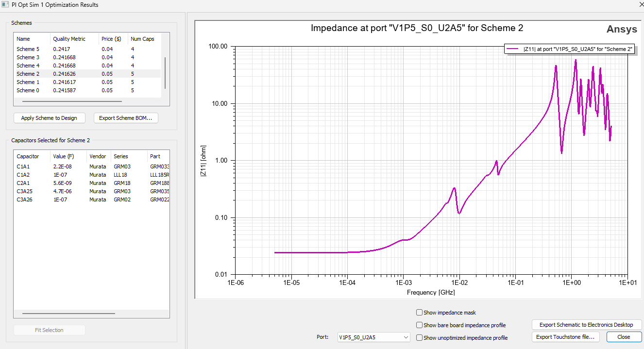Image resolution: width=644 pixels, height=349 pixels.
Task: Export Schematic to Electronics Desktop
Action: click(586, 325)
